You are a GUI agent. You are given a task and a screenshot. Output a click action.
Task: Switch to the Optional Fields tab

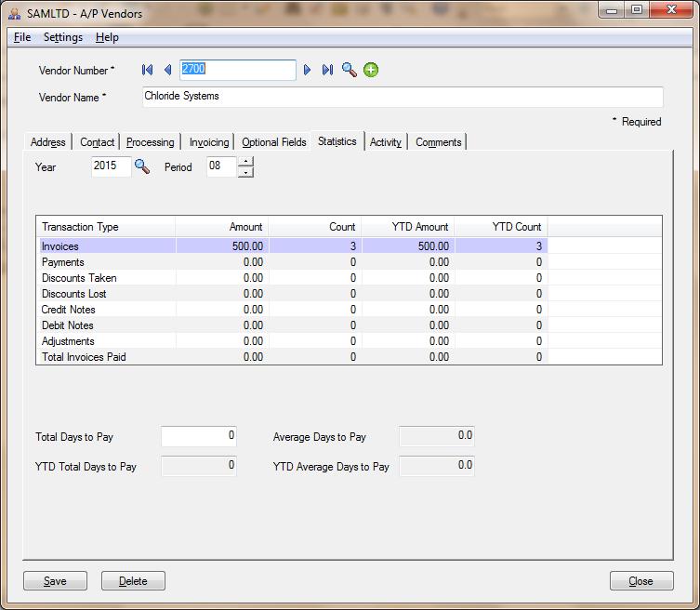pyautogui.click(x=273, y=142)
